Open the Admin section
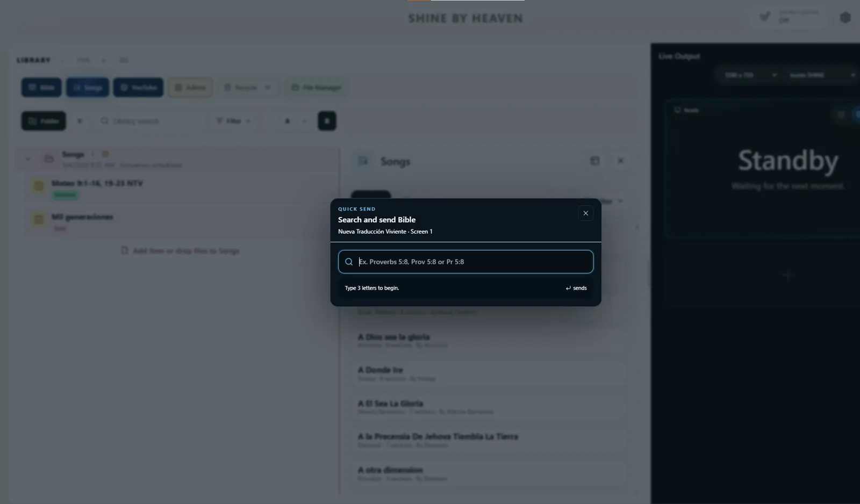This screenshot has height=504, width=860. coord(190,87)
